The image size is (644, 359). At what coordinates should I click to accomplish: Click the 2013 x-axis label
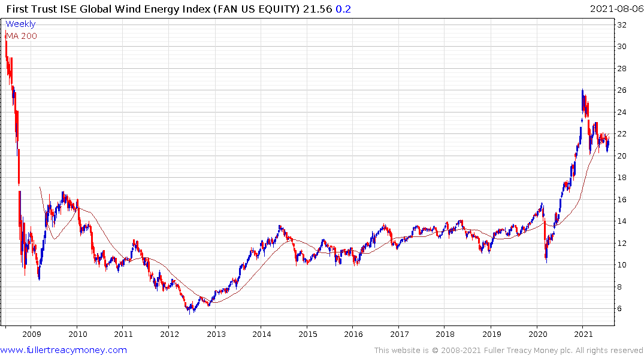pyautogui.click(x=216, y=334)
